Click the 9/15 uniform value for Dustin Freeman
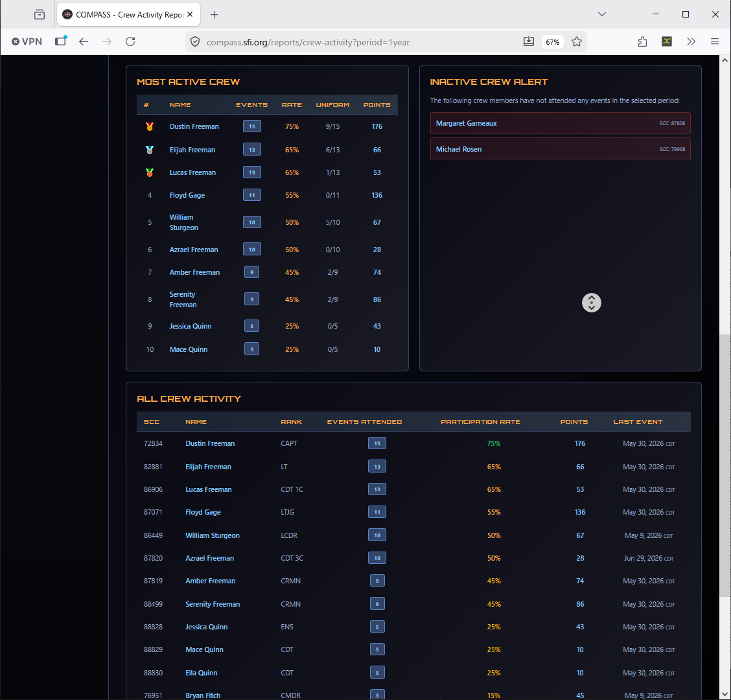Viewport: 731px width, 700px height. 332,126
